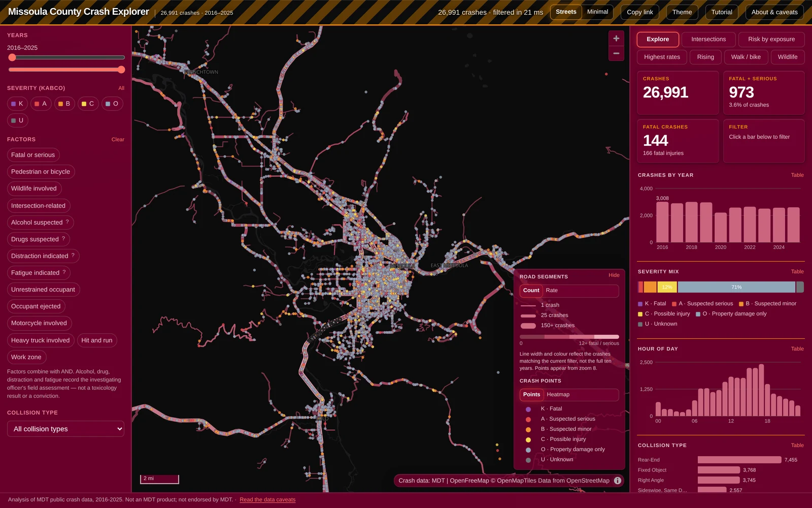Screen dimensions: 812x508
Task: Click the Rear-End collision type bar
Action: (739, 460)
